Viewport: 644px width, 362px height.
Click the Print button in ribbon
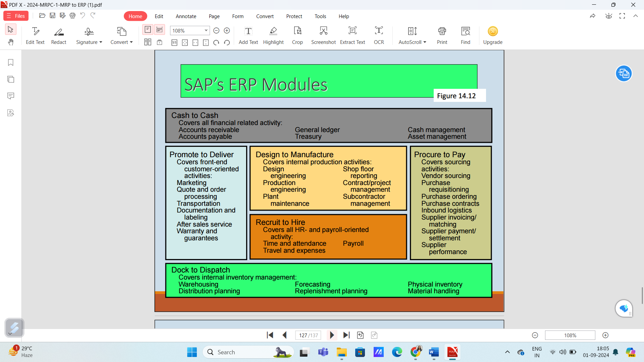pyautogui.click(x=442, y=36)
